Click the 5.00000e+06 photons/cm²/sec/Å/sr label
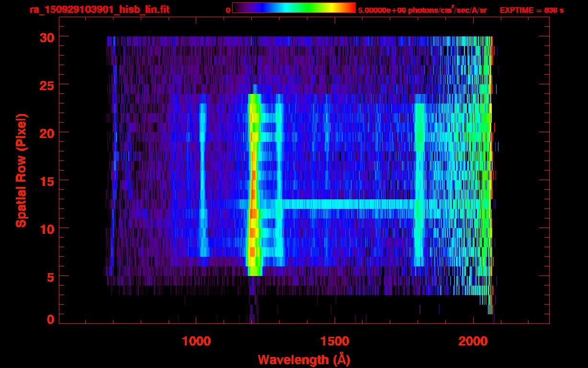The width and height of the screenshot is (588, 368). pos(422,10)
